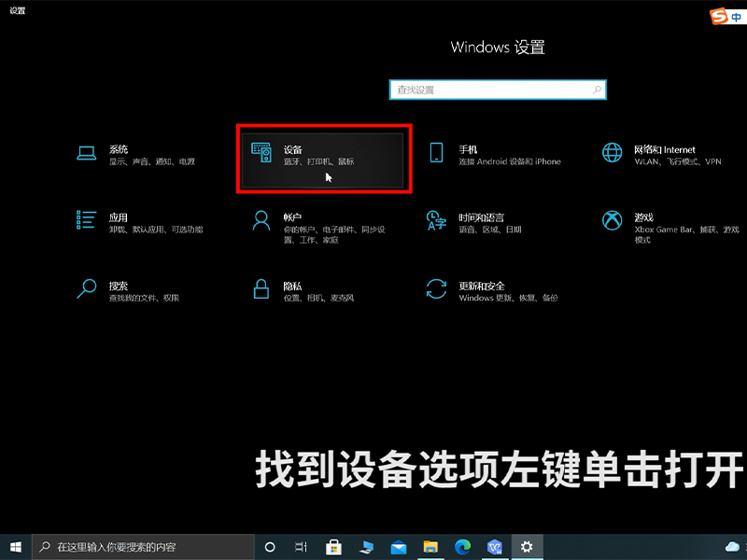Screen dimensions: 747x560
Task: Open 搜索 settings category title
Action: (x=119, y=286)
